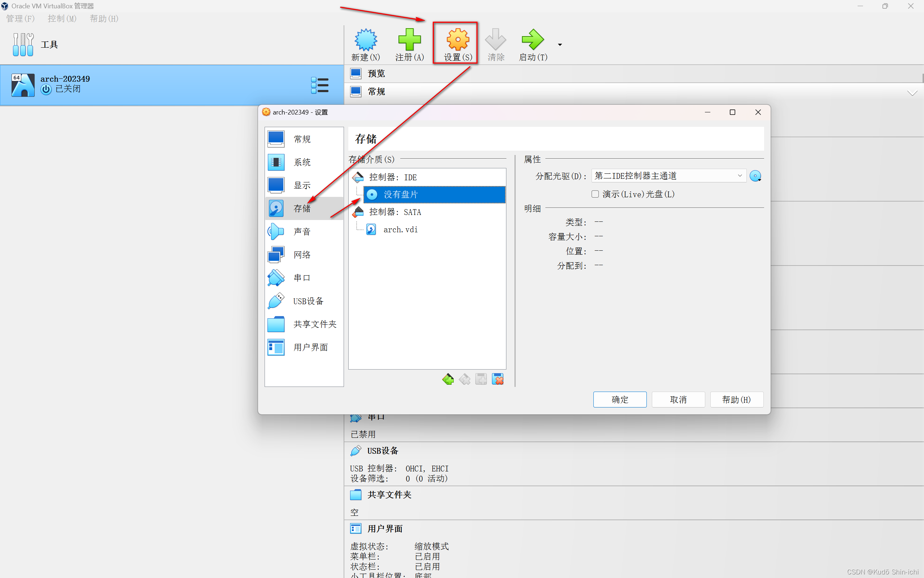
Task: Confirm settings with 确定 button
Action: click(620, 400)
